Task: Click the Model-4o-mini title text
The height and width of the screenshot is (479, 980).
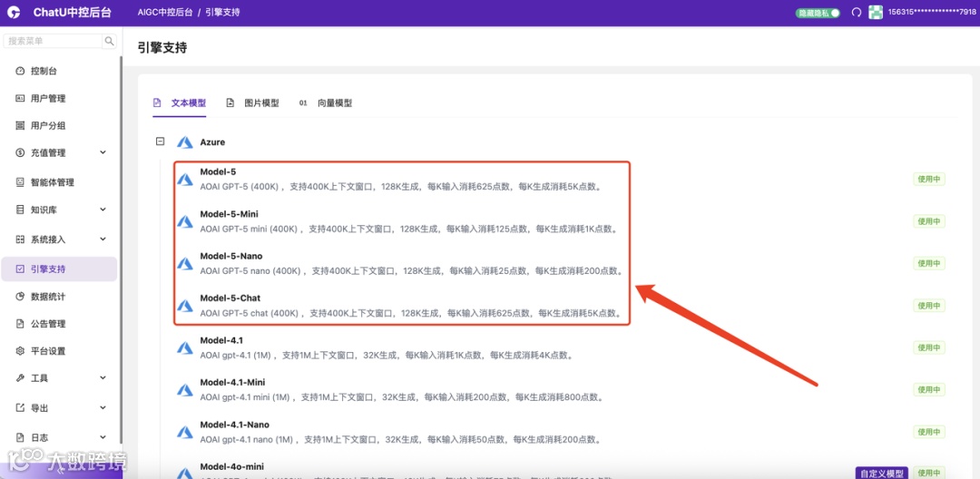Action: pos(232,466)
